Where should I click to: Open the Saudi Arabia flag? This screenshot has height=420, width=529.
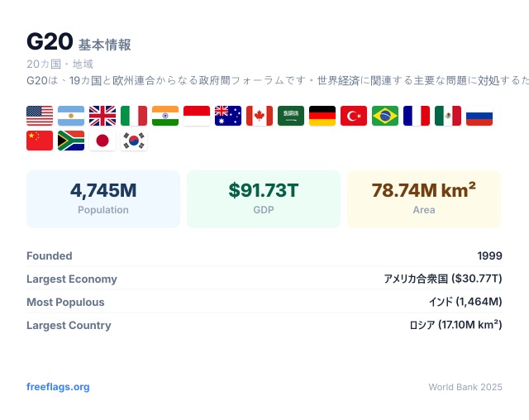coord(290,116)
